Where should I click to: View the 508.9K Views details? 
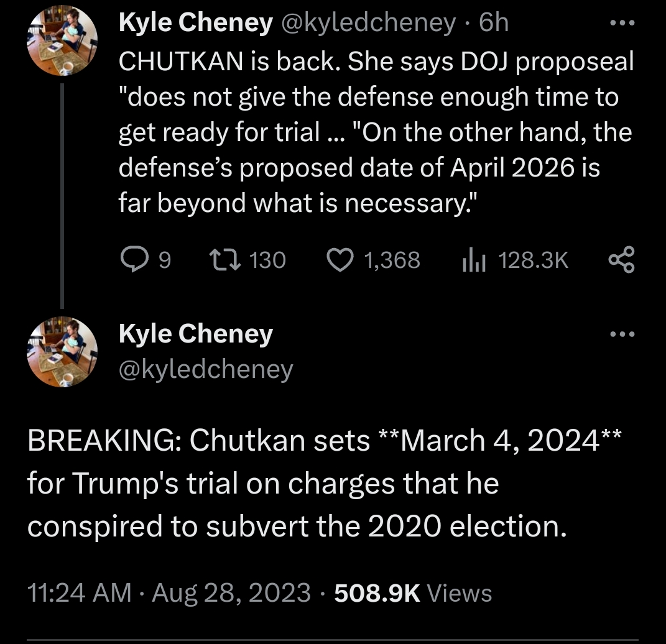(413, 593)
